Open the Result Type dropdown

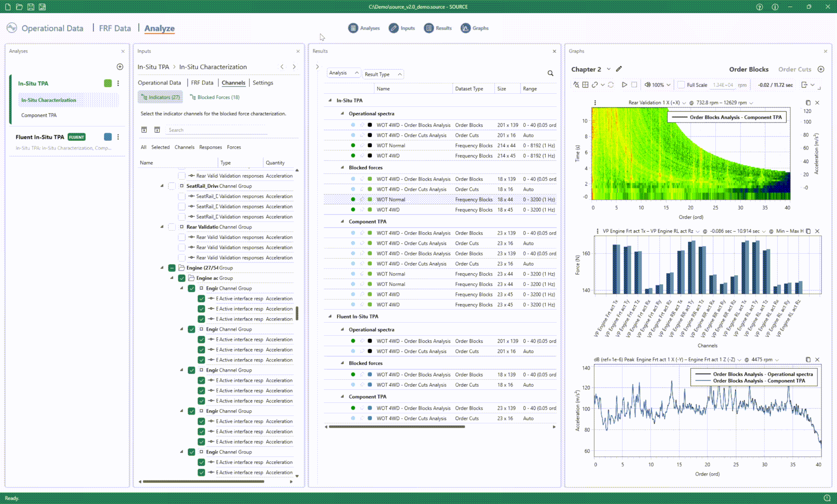[x=383, y=74]
